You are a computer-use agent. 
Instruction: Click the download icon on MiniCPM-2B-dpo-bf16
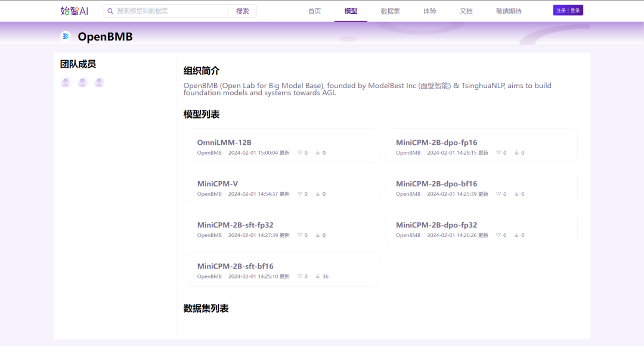pyautogui.click(x=516, y=194)
